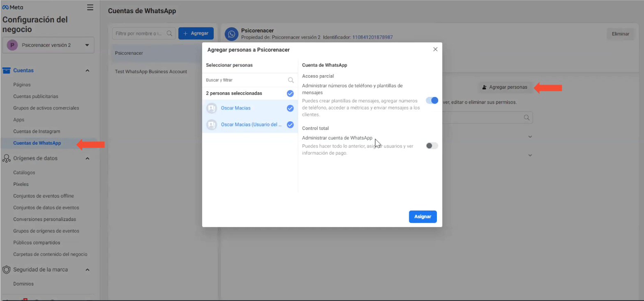This screenshot has height=301, width=644.
Task: Click the Orígenes de datos icon
Action: (6, 158)
